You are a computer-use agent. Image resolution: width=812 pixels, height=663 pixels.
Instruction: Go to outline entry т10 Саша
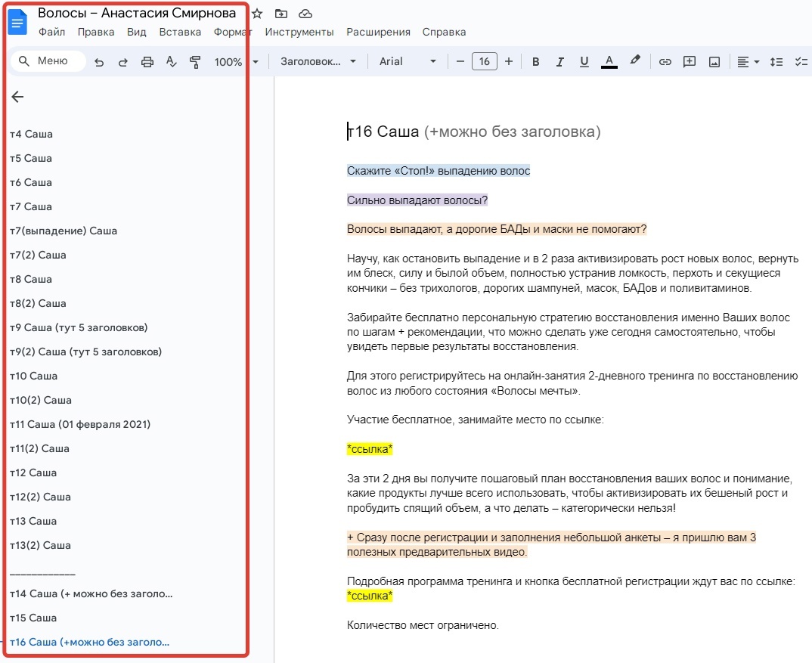pyautogui.click(x=33, y=376)
